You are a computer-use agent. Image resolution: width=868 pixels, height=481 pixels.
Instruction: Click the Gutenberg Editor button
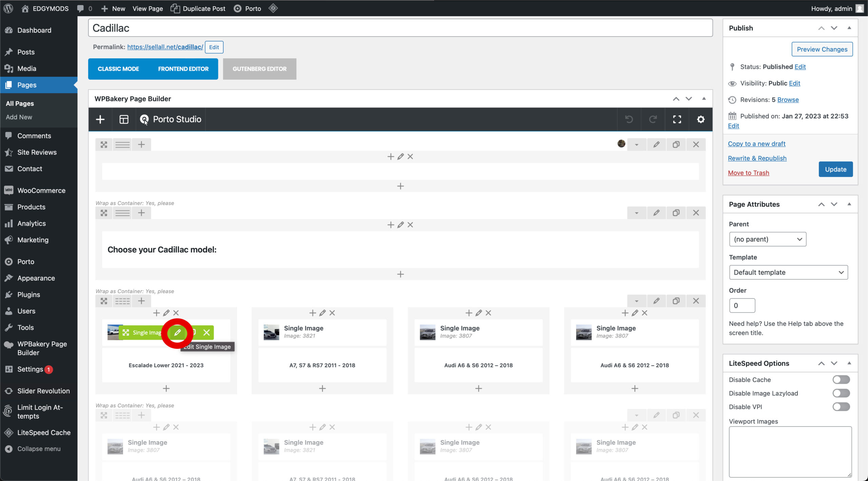259,69
